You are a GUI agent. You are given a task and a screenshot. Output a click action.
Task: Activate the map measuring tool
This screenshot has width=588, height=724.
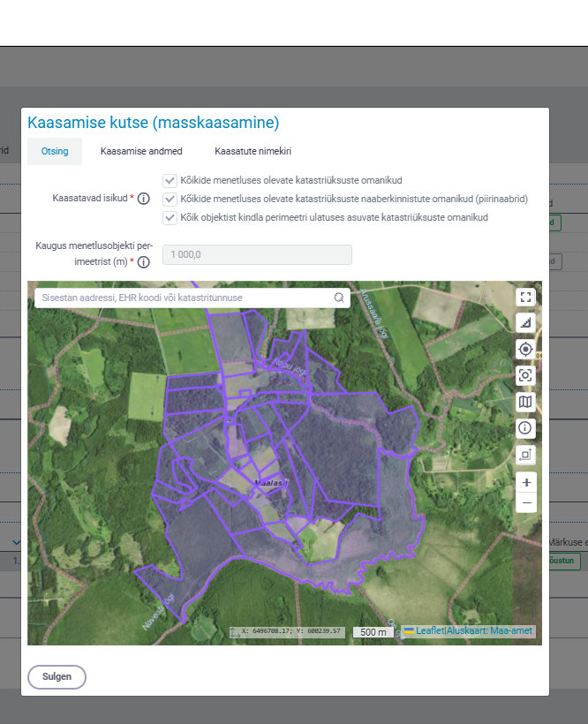(x=525, y=323)
